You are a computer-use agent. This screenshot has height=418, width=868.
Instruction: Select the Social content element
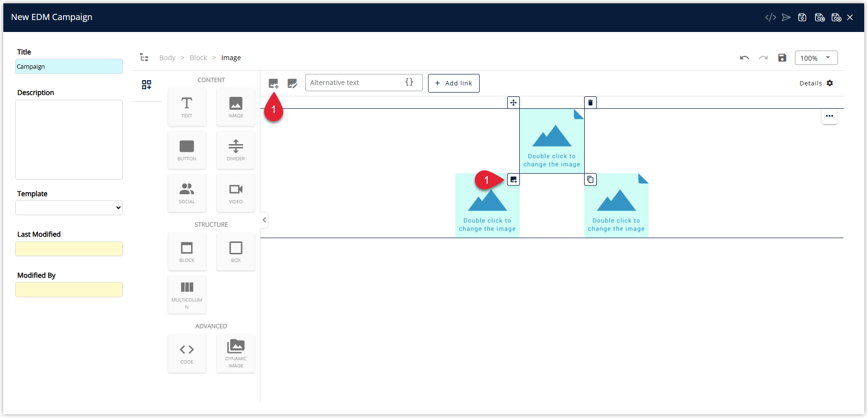point(187,193)
